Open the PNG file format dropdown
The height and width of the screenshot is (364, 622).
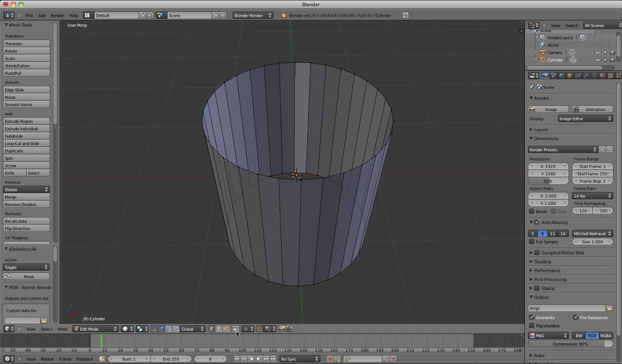pyautogui.click(x=548, y=335)
